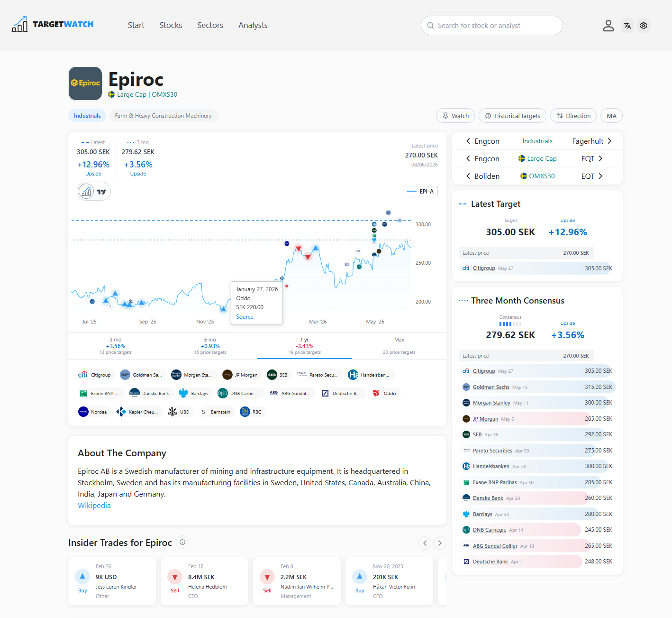Toggle the Watch button

[455, 116]
